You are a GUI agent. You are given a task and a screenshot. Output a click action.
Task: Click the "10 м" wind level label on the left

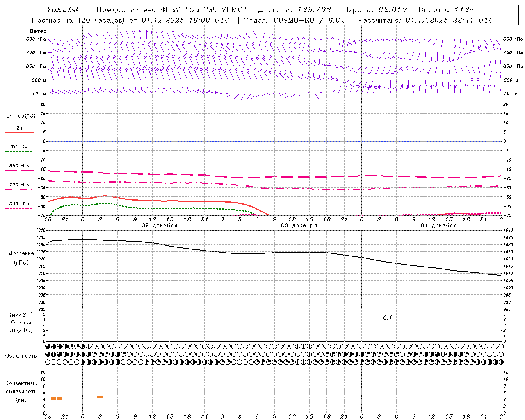pyautogui.click(x=39, y=94)
